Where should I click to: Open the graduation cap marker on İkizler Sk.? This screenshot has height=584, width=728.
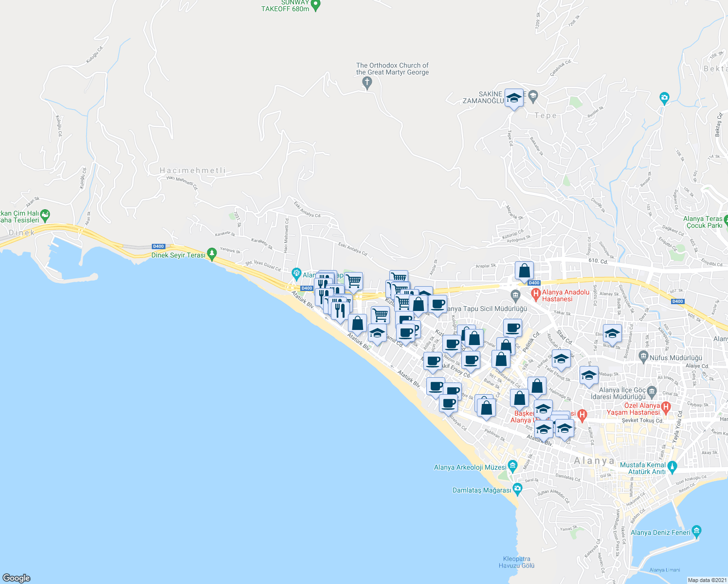612,334
